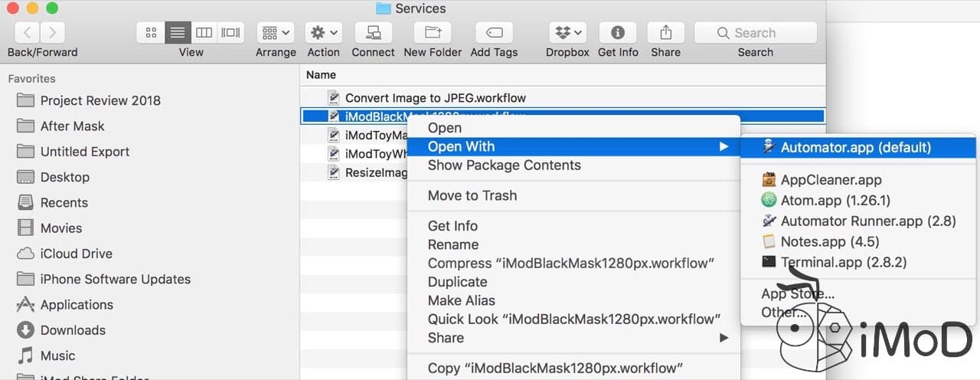980x380 pixels.
Task: Click the Music note icon in sidebar
Action: point(25,355)
